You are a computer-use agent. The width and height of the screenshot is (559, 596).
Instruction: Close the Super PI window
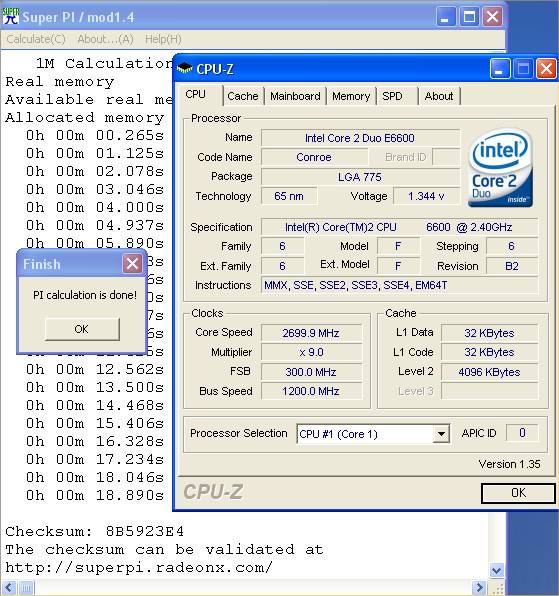492,17
